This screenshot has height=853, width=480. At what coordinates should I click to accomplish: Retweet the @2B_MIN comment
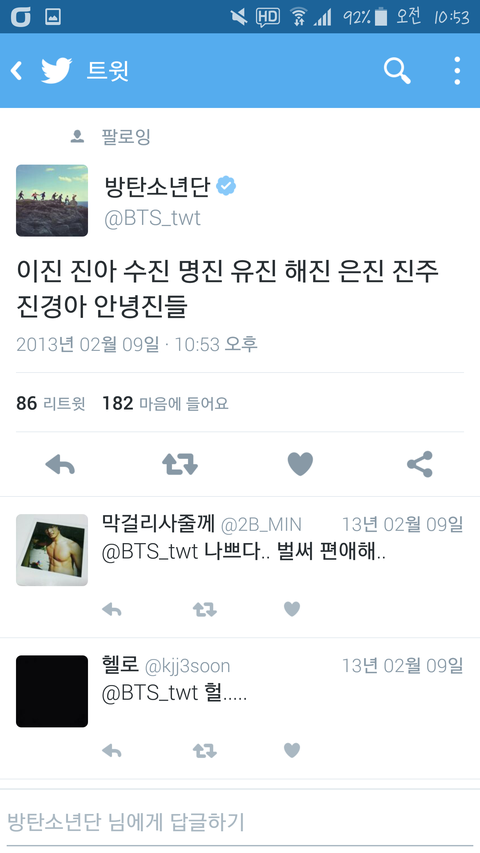click(205, 610)
